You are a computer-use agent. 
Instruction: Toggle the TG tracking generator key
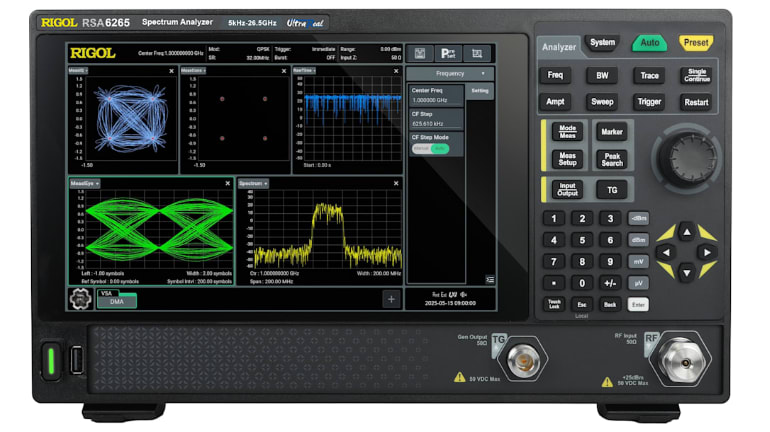(612, 190)
